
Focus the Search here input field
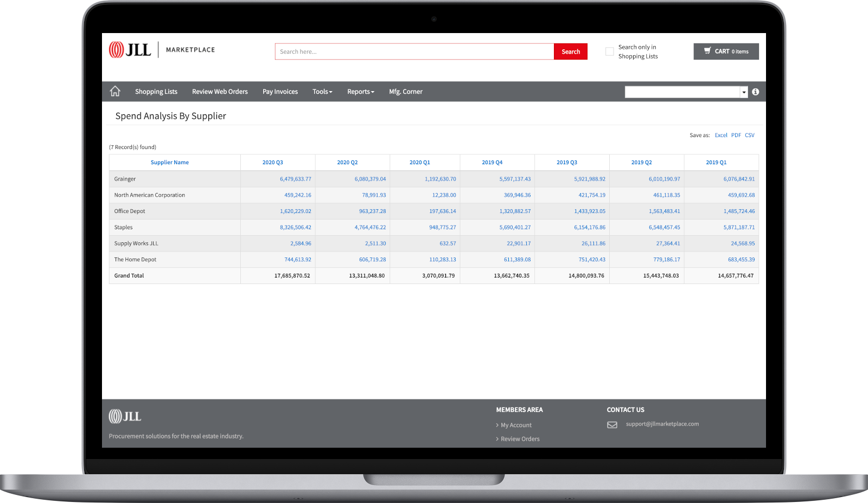pyautogui.click(x=414, y=51)
